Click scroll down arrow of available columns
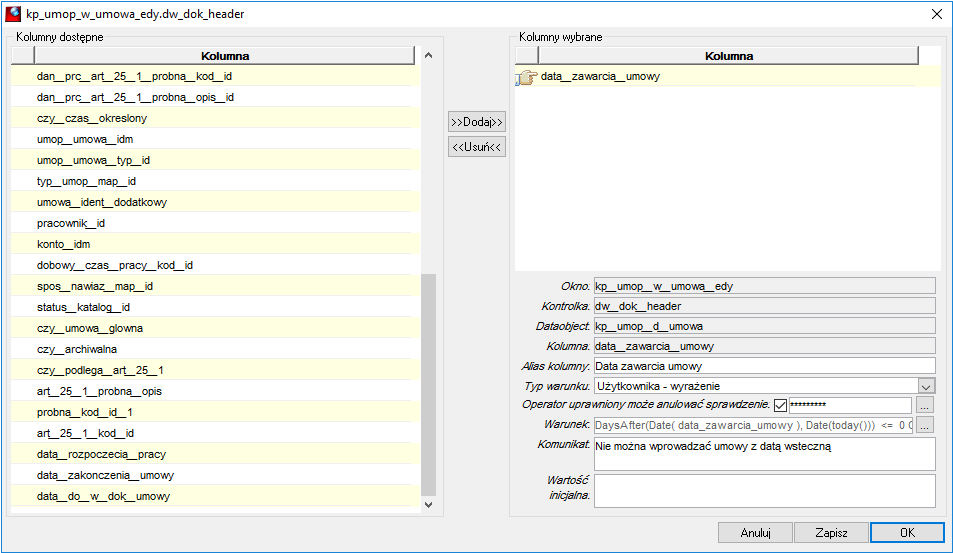 pyautogui.click(x=428, y=504)
